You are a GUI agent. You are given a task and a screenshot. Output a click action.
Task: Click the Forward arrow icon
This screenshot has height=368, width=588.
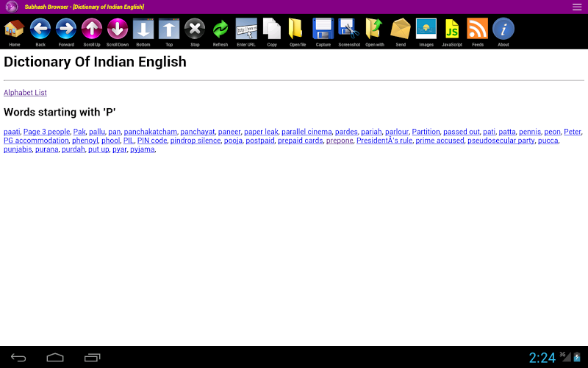(66, 29)
